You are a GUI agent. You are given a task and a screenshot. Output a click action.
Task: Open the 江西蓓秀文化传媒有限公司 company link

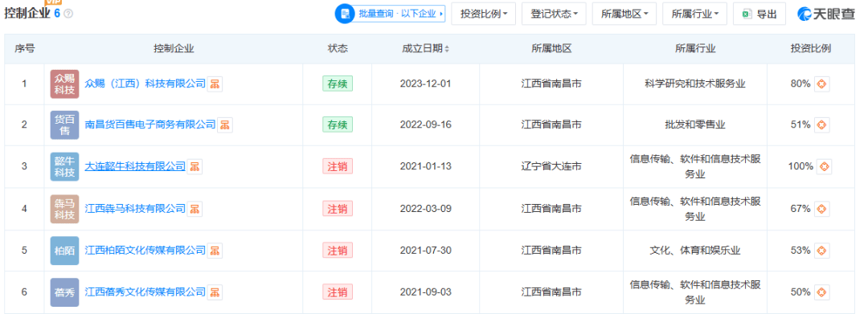point(145,292)
